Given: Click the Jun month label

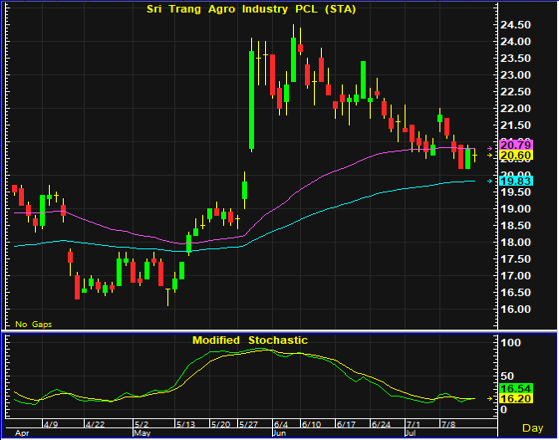Looking at the screenshot, I should click(280, 433).
